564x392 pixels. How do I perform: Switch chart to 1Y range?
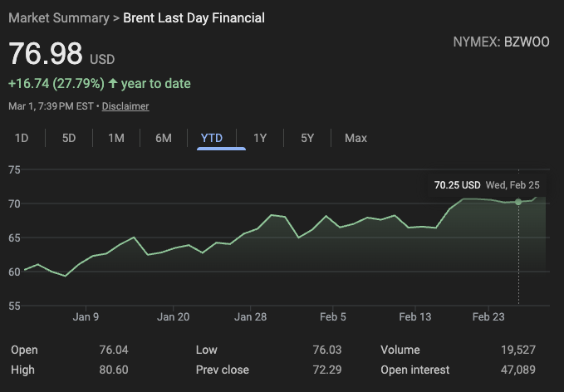tap(260, 138)
